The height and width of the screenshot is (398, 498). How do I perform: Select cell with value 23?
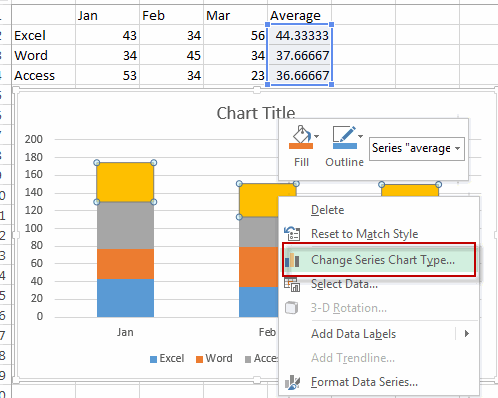236,75
